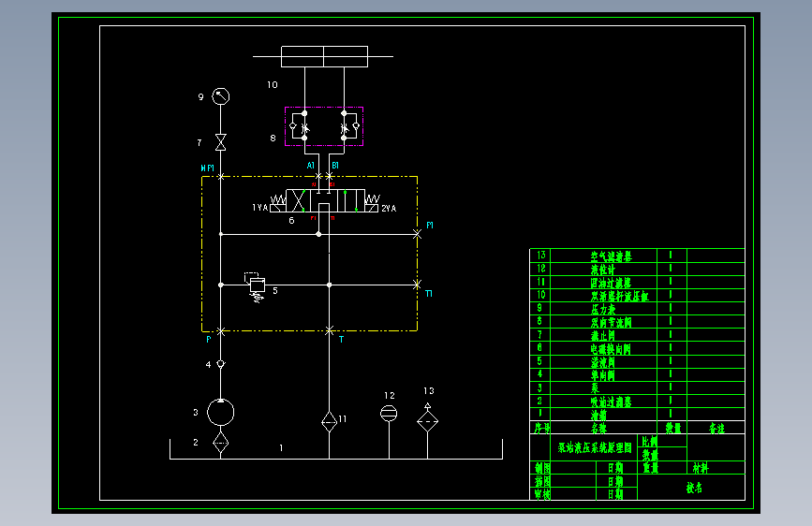Select the P1 port cross marker
The width and height of the screenshot is (812, 526).
pyautogui.click(x=418, y=234)
